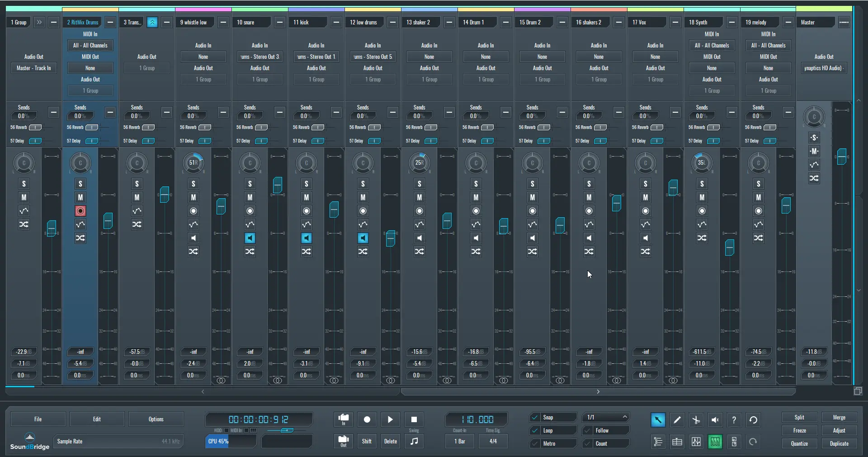Open the green mixer view icon
The height and width of the screenshot is (457, 868).
(715, 442)
